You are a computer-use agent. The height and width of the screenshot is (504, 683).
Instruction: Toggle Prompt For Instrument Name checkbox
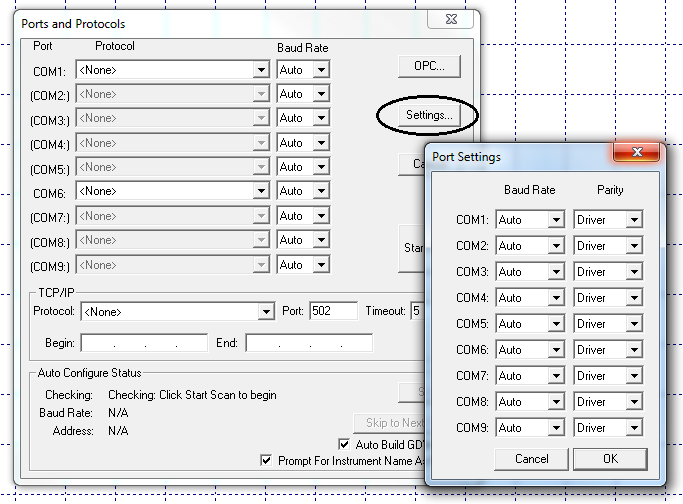pyautogui.click(x=266, y=461)
